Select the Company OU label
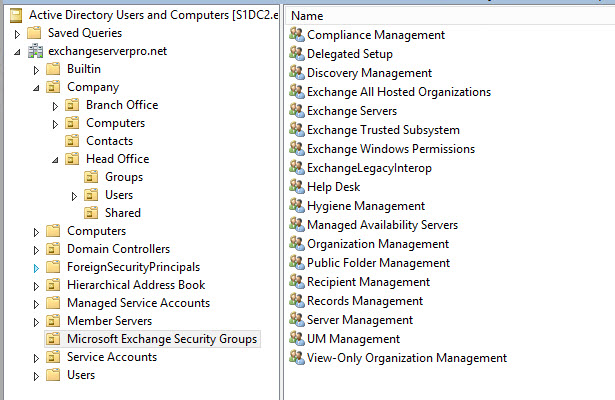The width and height of the screenshot is (615, 400). click(x=93, y=87)
